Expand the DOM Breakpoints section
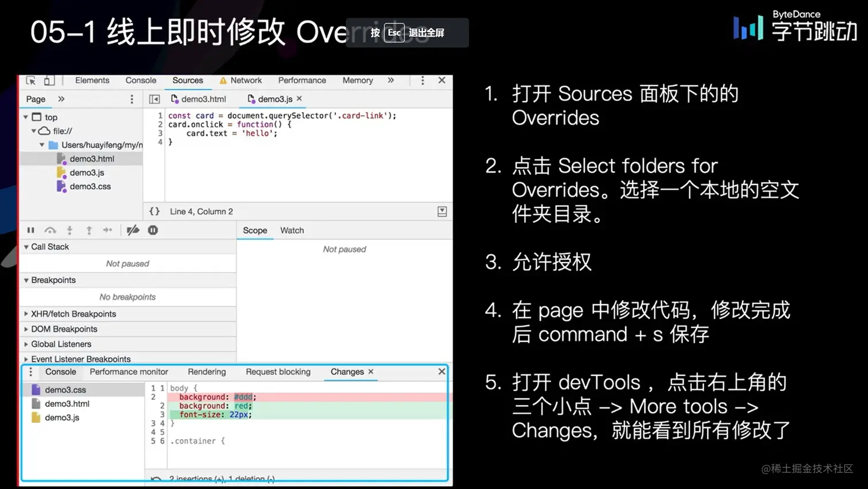 pos(26,329)
